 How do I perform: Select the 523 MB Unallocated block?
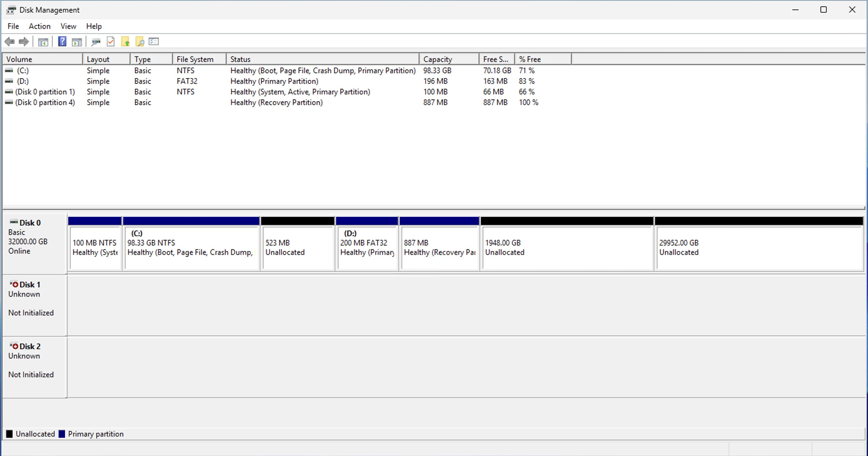(x=298, y=243)
